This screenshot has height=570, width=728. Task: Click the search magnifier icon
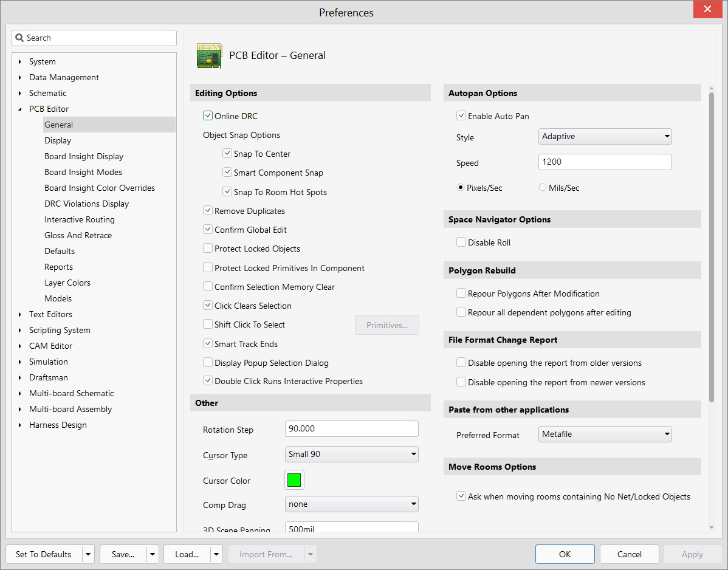[x=19, y=38]
